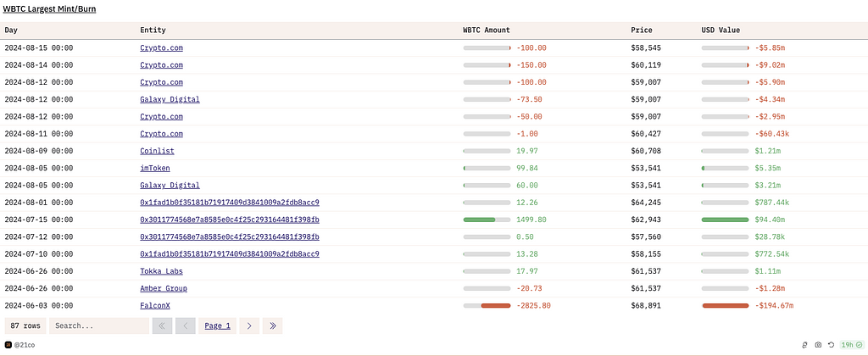The width and height of the screenshot is (868, 356).
Task: Open the Tokka Labs entity link
Action: click(x=161, y=271)
